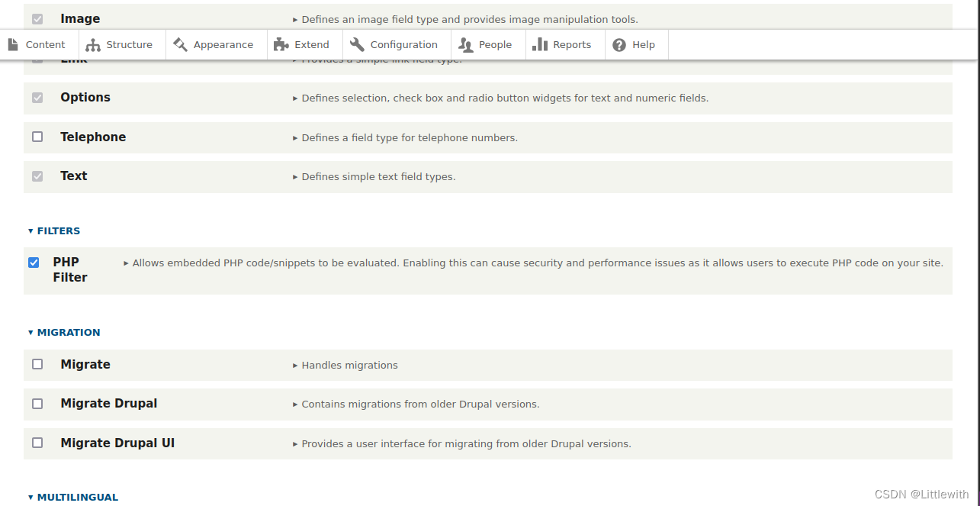Check the Migrate module checkbox

click(37, 364)
